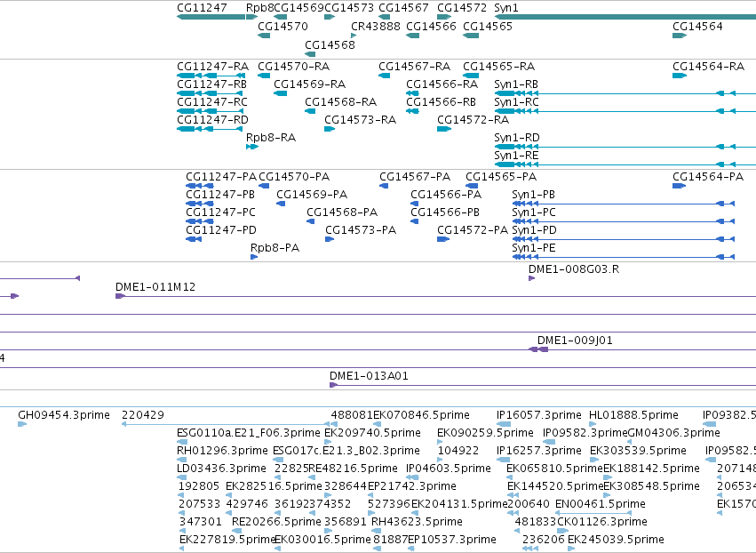Click protein CG14565-PA
The height and width of the screenshot is (553, 756).
501,177
